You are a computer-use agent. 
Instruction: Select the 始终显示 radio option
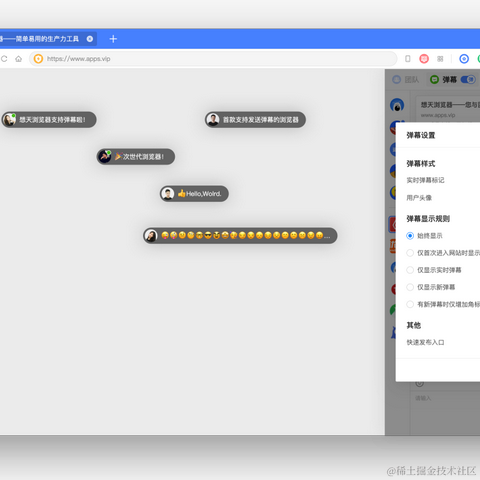pyautogui.click(x=410, y=236)
